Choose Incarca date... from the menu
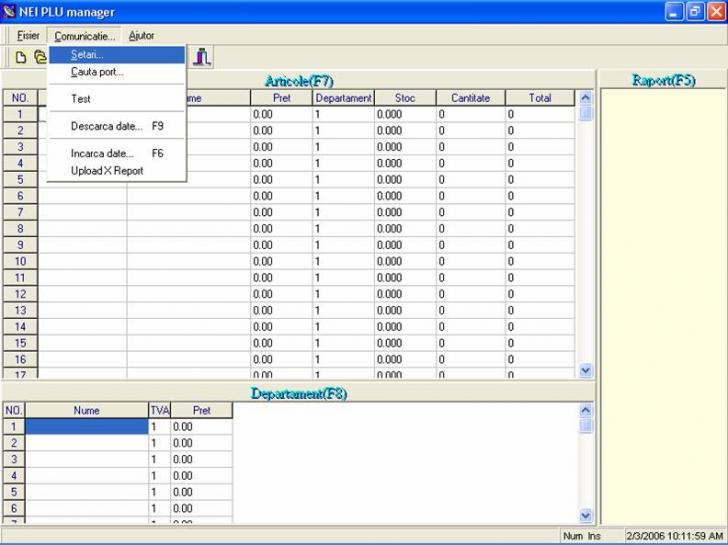The image size is (728, 545). (x=102, y=154)
